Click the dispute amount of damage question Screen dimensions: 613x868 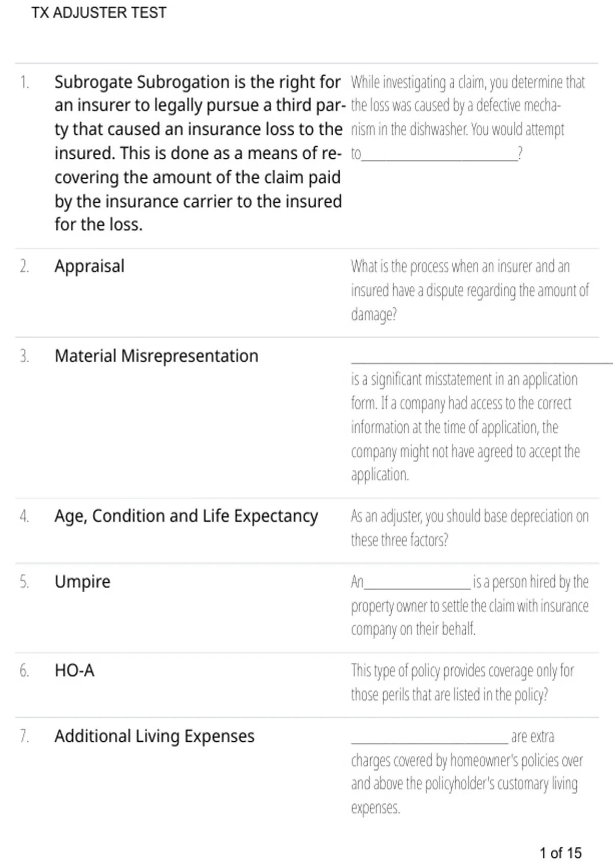click(x=470, y=290)
